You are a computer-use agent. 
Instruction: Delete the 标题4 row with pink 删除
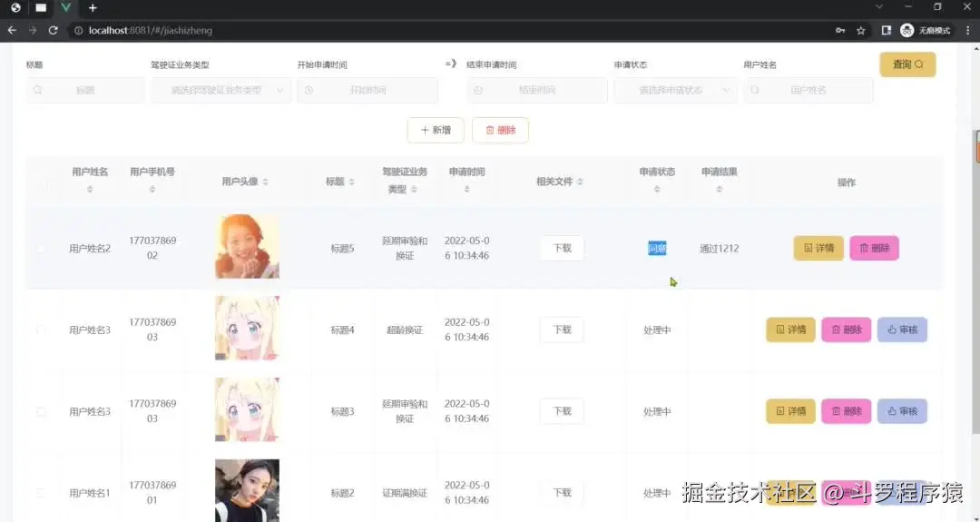point(847,330)
